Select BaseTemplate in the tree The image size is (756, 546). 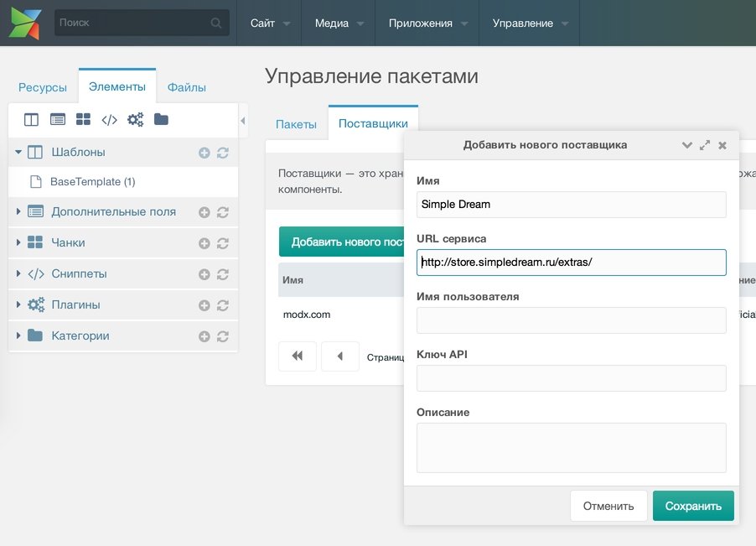pyautogui.click(x=92, y=181)
